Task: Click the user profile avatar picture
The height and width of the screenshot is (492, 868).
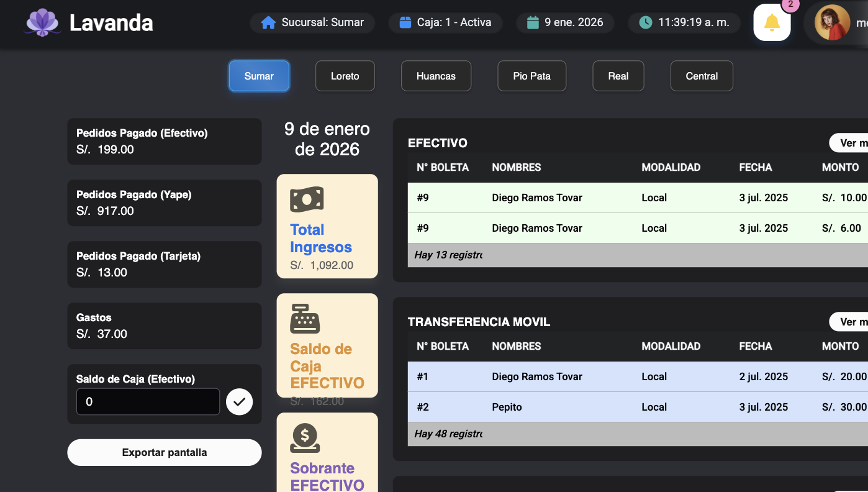Action: pyautogui.click(x=832, y=23)
